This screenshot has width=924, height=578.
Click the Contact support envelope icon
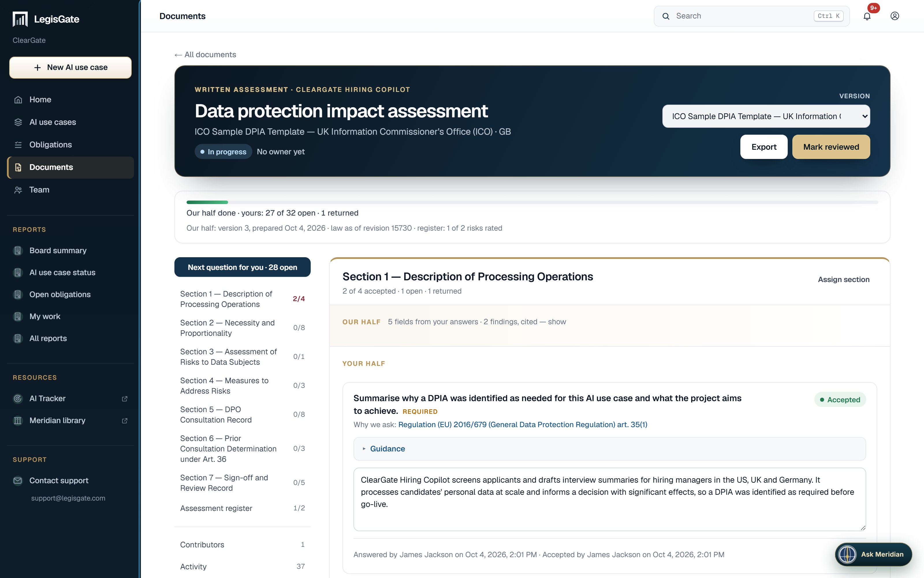click(x=18, y=481)
